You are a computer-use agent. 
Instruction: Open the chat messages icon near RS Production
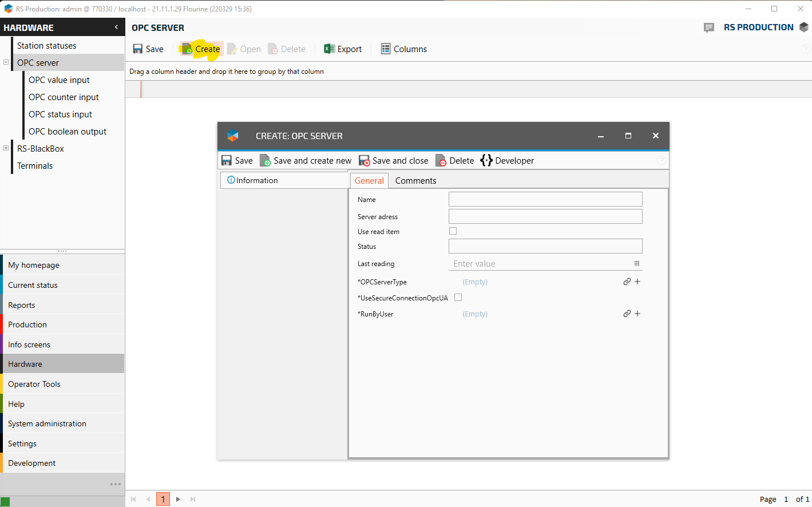click(x=709, y=27)
